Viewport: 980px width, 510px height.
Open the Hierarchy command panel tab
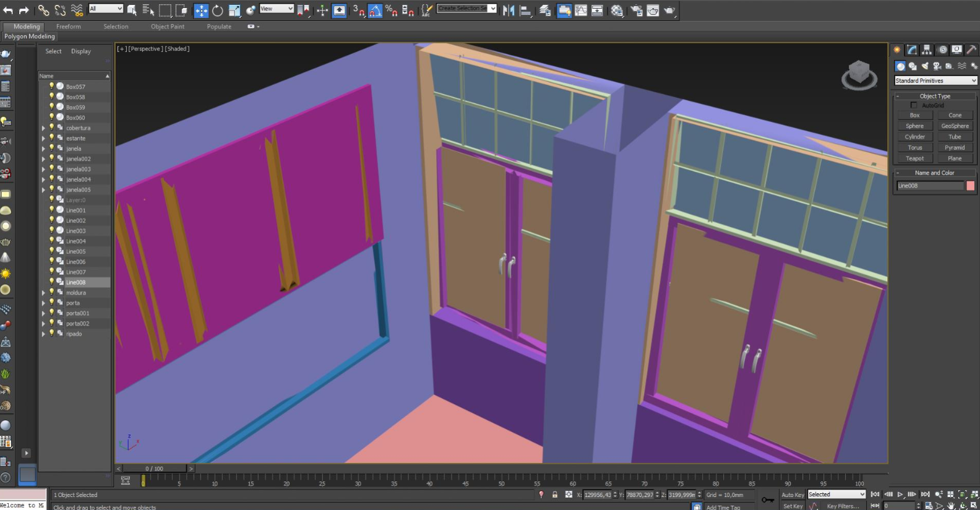coord(927,50)
